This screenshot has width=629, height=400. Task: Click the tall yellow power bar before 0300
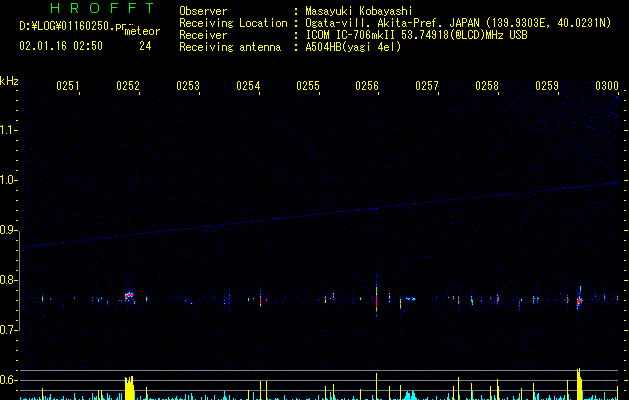tap(579, 384)
